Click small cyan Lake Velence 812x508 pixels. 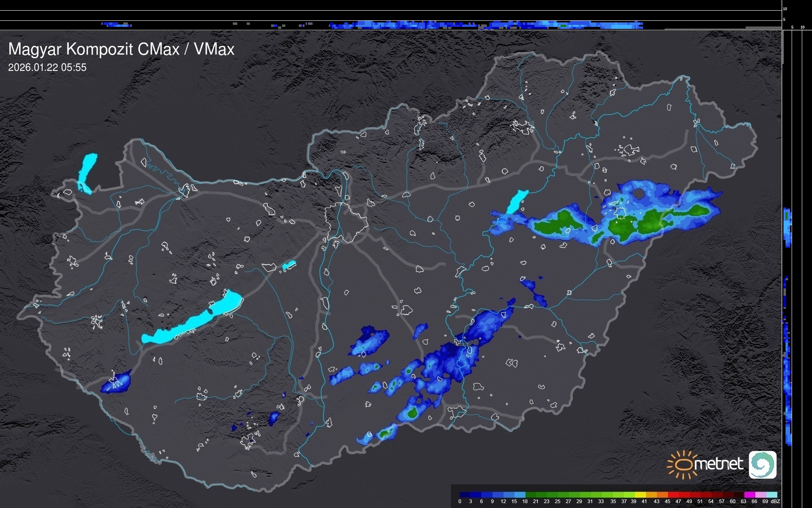pos(289,265)
